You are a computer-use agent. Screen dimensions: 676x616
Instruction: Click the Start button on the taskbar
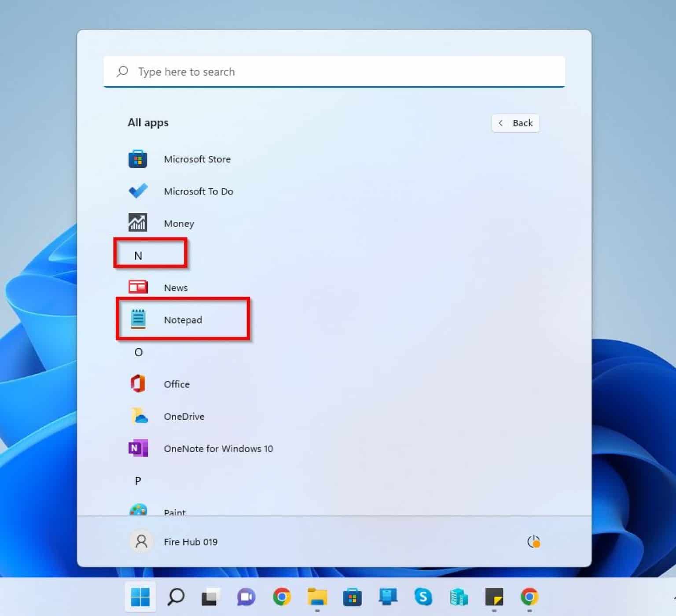(x=140, y=598)
